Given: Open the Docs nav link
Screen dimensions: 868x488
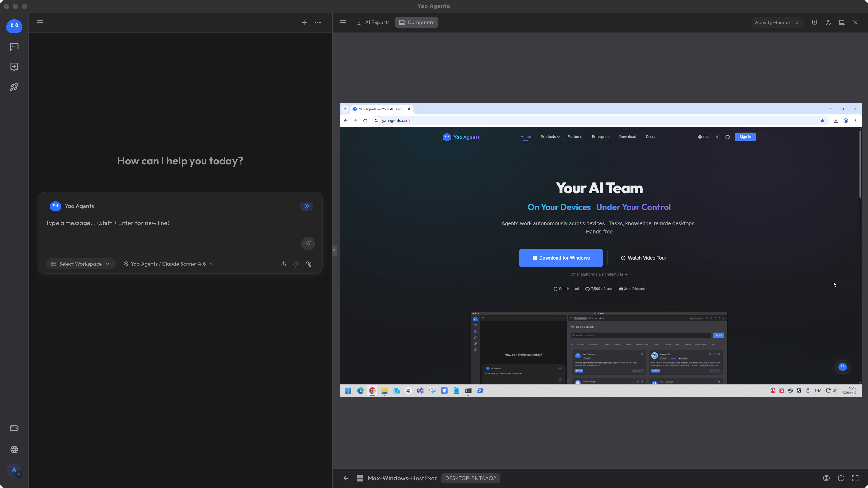Looking at the screenshot, I should coord(650,137).
